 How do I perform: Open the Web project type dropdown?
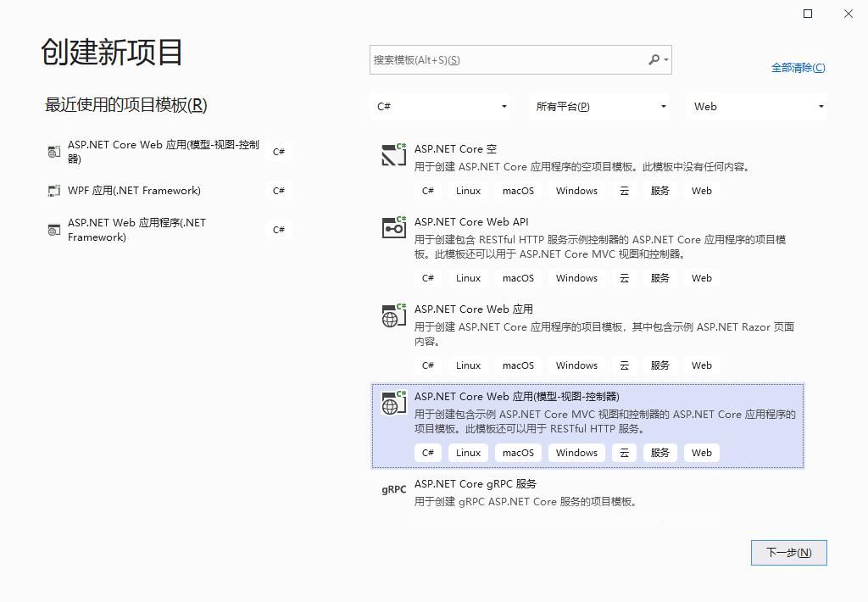757,106
